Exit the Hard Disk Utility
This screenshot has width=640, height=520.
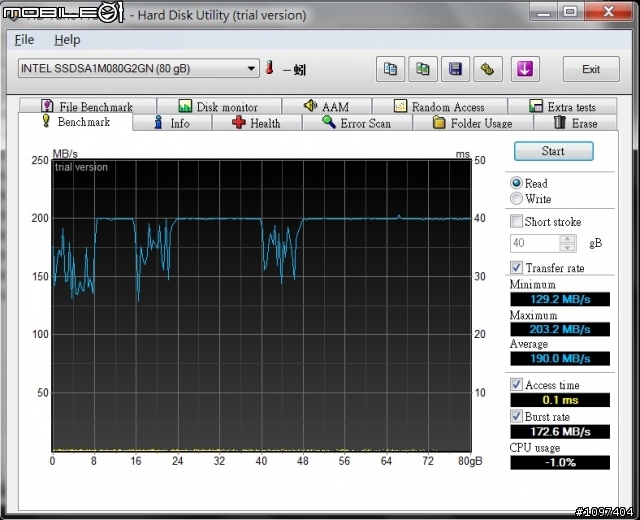click(591, 69)
